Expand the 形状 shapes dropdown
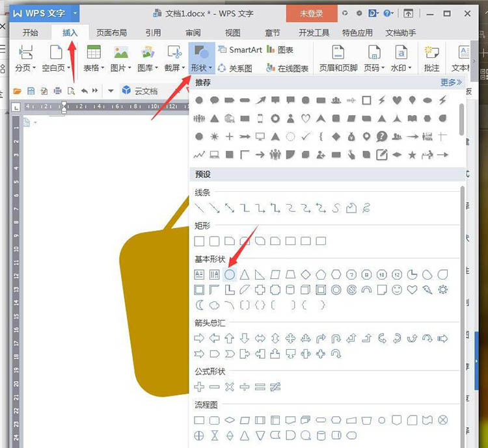Screen dimensions: 488x448 (x=200, y=68)
